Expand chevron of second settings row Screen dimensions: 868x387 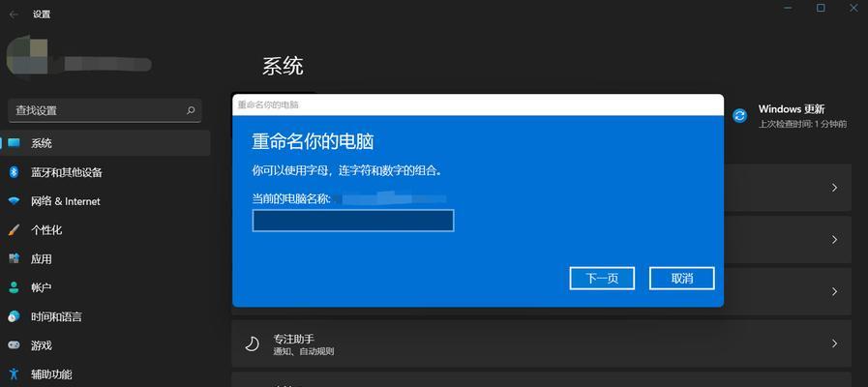point(834,240)
